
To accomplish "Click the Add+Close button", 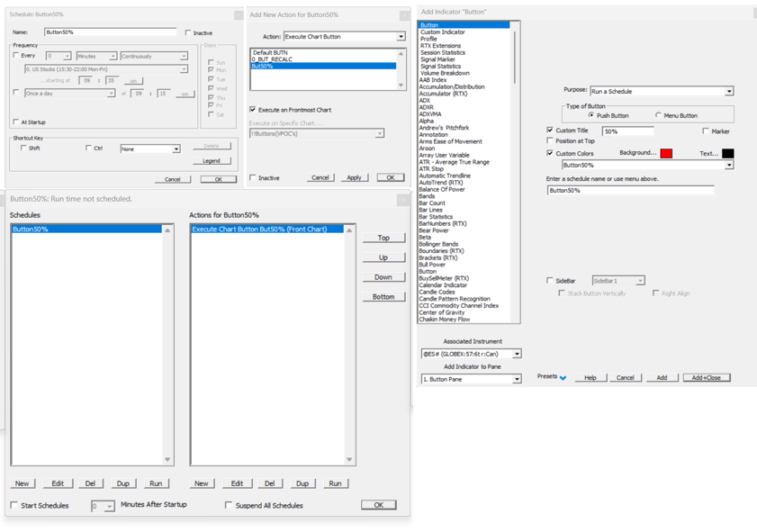I will (706, 378).
